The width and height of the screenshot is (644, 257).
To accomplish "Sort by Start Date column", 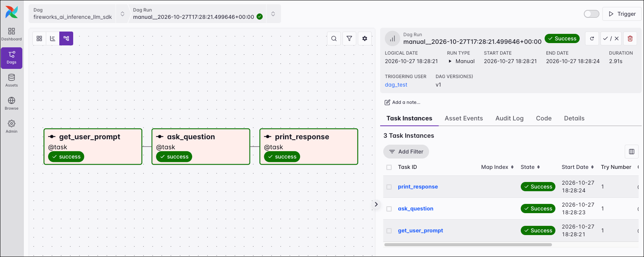I will (x=578, y=167).
